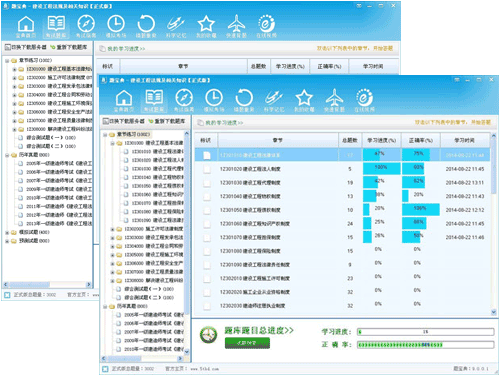Screen dimensions: 500x376
Task: Open the clock mock exam icon in front window
Action: (214, 99)
